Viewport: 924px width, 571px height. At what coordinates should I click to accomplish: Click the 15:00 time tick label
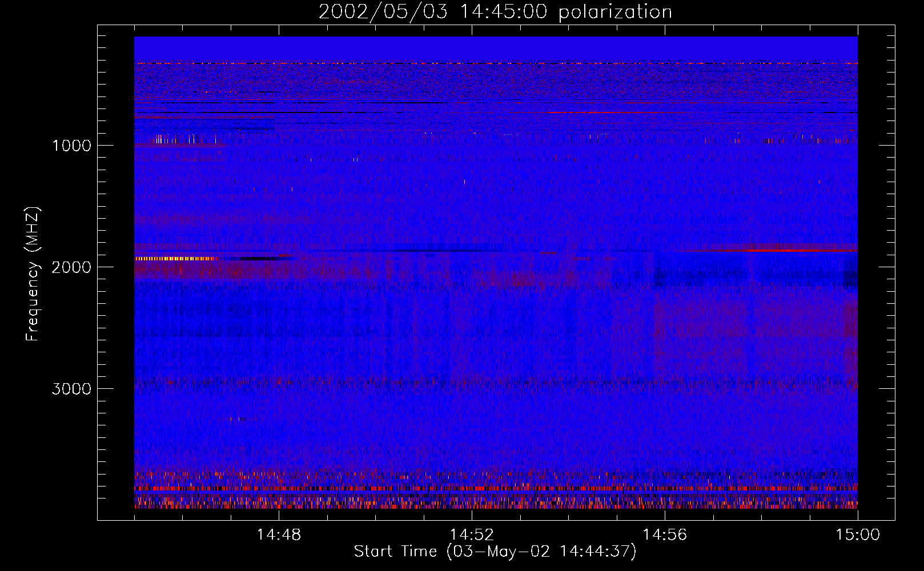coord(858,535)
